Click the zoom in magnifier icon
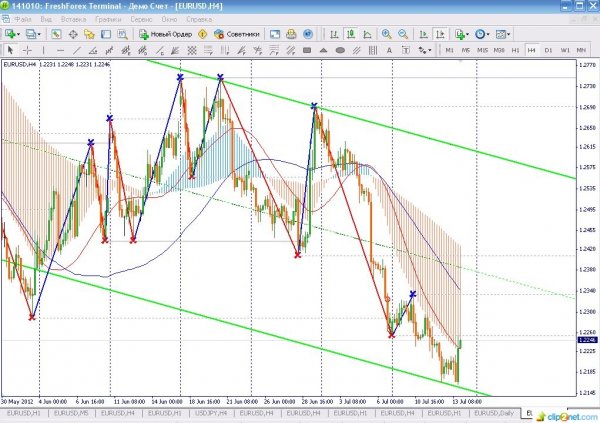The height and width of the screenshot is (423, 600). click(x=387, y=33)
